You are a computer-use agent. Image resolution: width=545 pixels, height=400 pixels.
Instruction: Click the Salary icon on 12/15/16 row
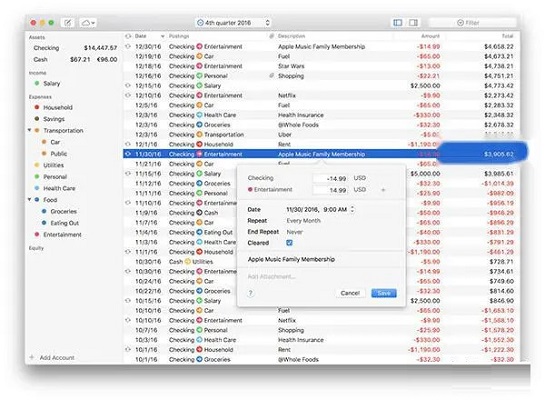pos(200,85)
